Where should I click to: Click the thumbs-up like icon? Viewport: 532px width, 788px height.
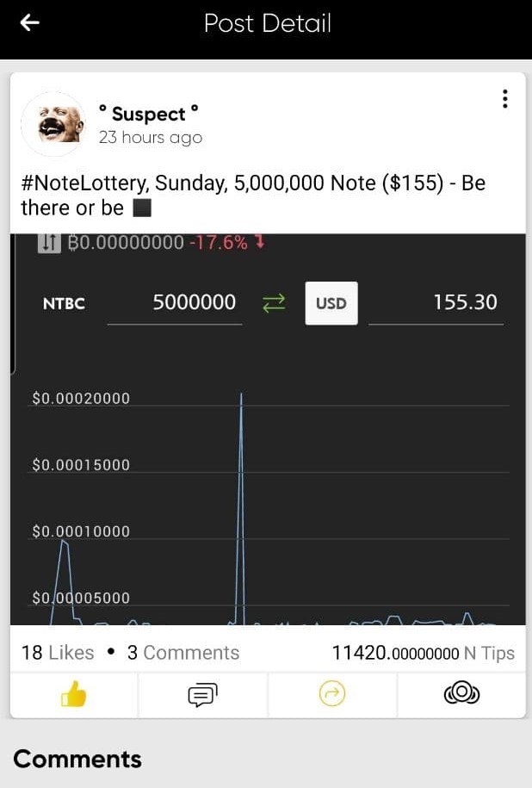74,694
